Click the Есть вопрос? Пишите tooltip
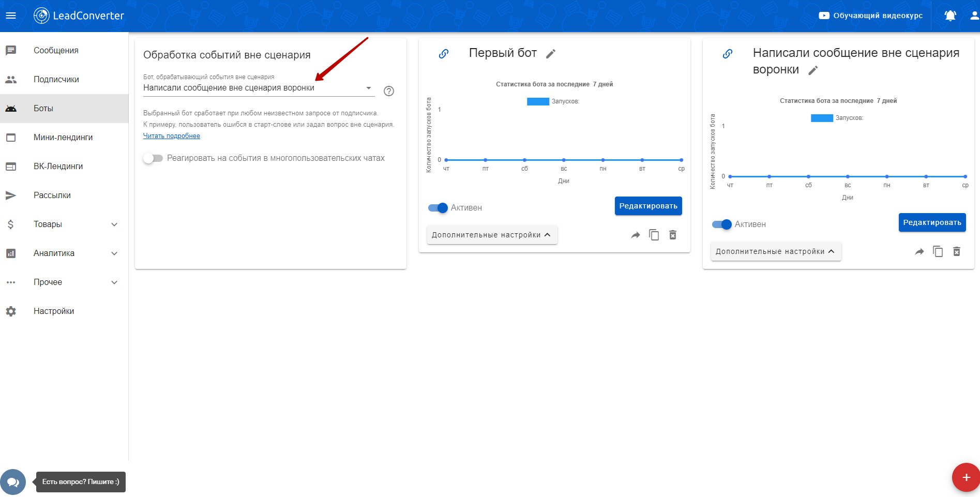Viewport: 980px width, 497px height. 81,482
